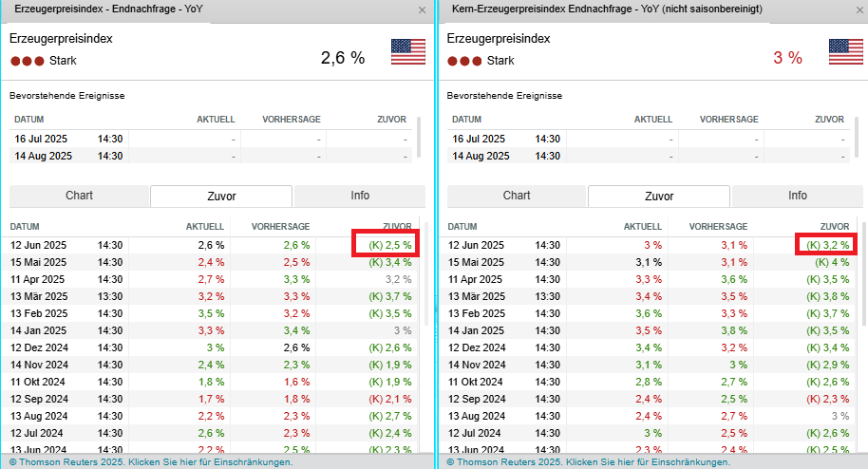Click the large 2,6 % headline value

coord(343,58)
